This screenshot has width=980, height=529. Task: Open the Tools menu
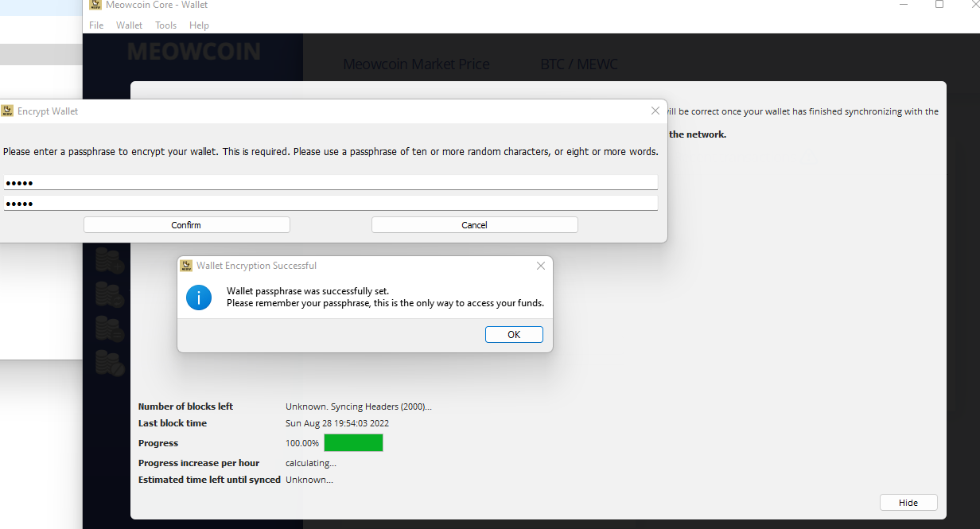click(x=166, y=25)
